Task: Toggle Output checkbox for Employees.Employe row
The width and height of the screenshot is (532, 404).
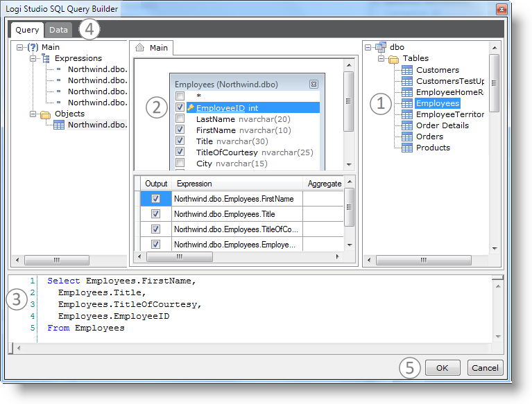Action: 156,244
